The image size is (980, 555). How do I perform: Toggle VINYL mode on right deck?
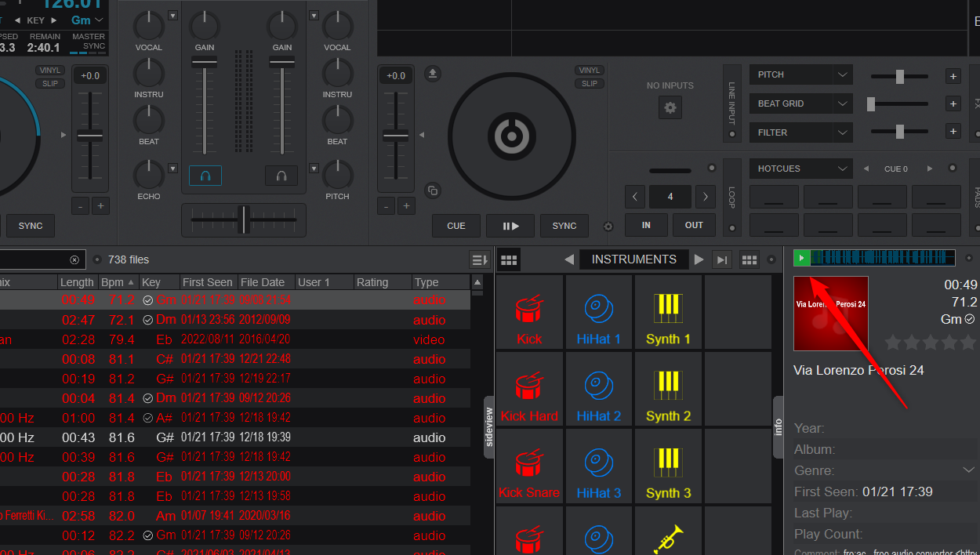coord(590,70)
